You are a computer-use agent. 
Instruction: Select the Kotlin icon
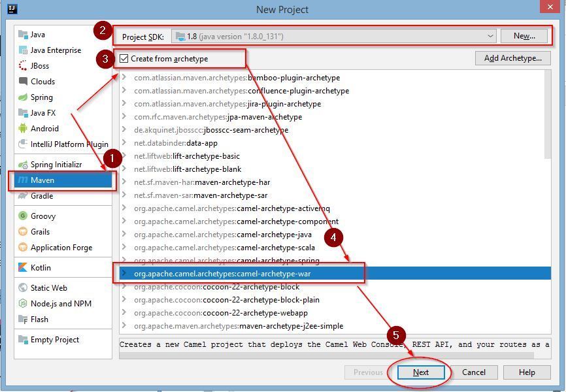pos(23,267)
